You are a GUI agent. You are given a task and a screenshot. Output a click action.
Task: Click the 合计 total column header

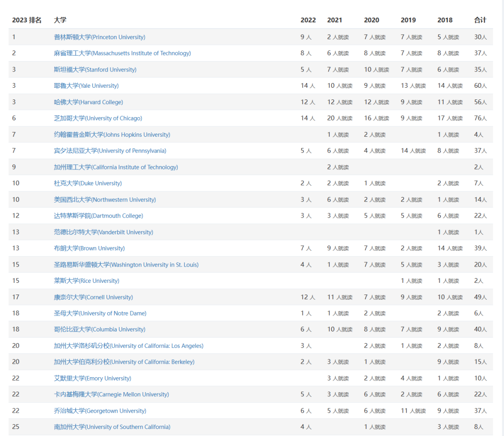click(480, 20)
